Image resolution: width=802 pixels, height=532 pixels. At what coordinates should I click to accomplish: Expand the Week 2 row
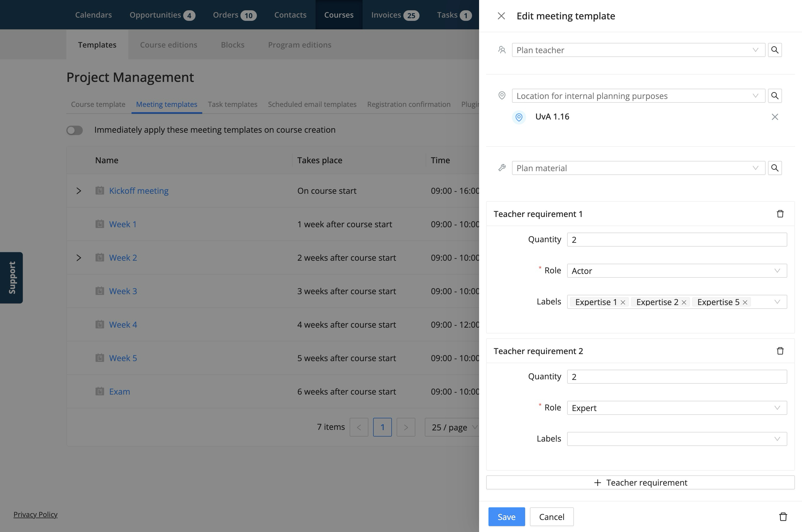coord(79,258)
